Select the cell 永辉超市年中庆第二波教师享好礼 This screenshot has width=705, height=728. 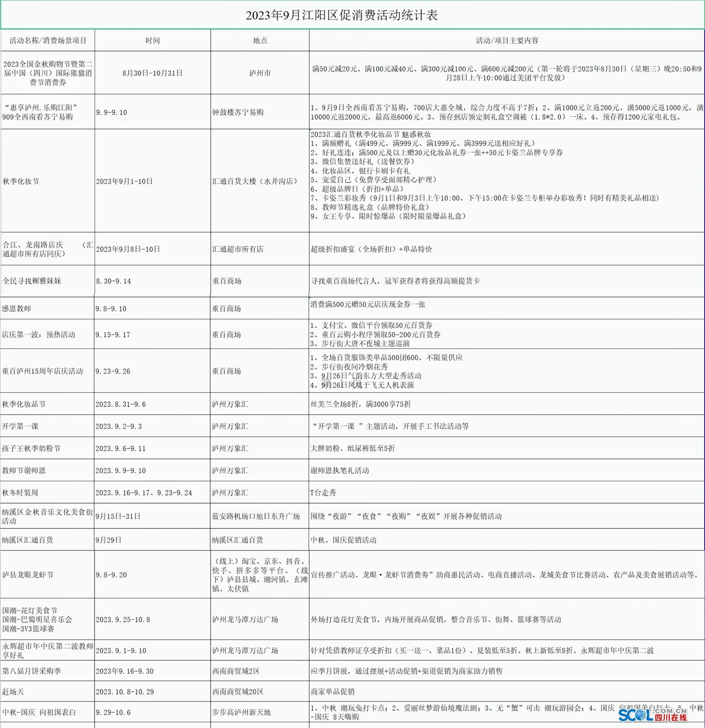pos(48,651)
